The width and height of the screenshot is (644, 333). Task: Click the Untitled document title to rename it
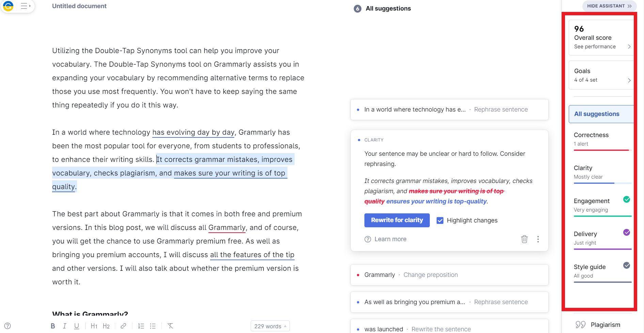tap(79, 6)
